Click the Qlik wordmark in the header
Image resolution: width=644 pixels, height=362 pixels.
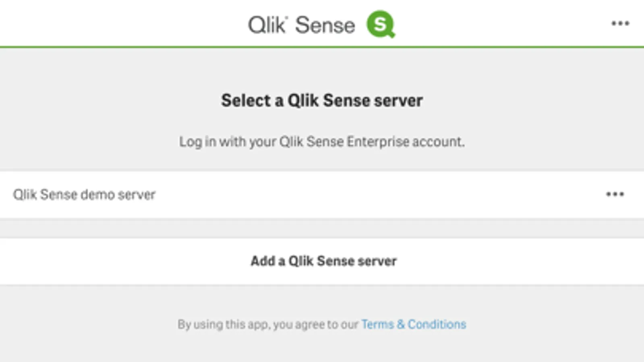point(266,25)
